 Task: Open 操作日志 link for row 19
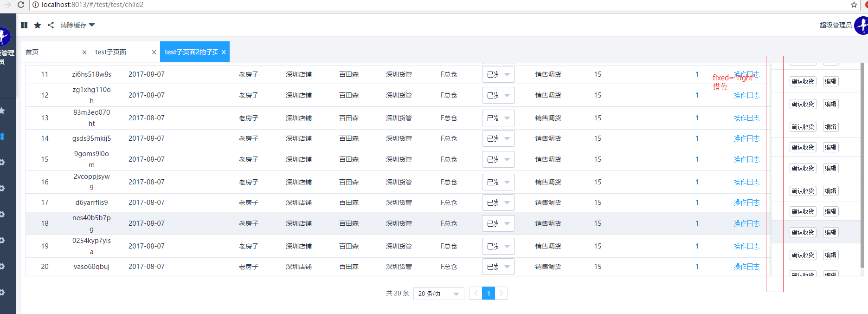pyautogui.click(x=746, y=246)
